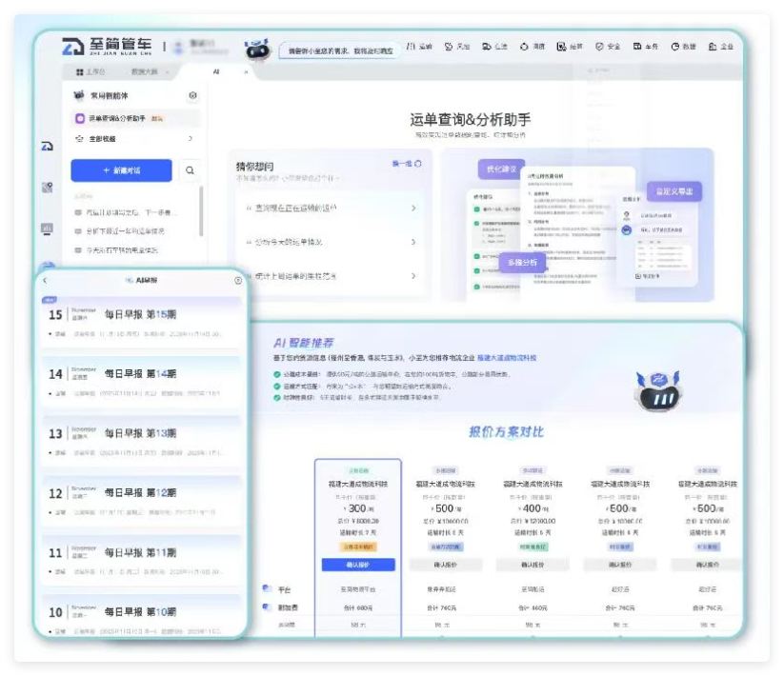Click the chat history list scrollbar
Image resolution: width=784 pixels, height=676 pixels.
point(201,210)
